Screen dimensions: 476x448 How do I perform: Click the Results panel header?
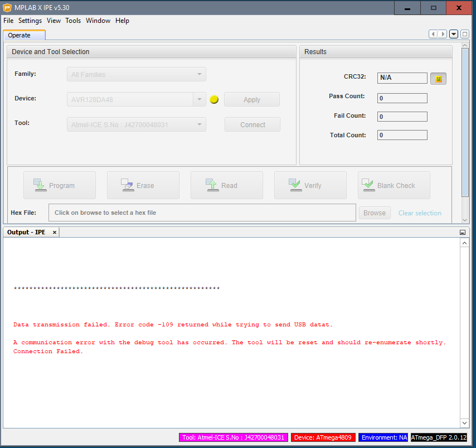(x=376, y=52)
